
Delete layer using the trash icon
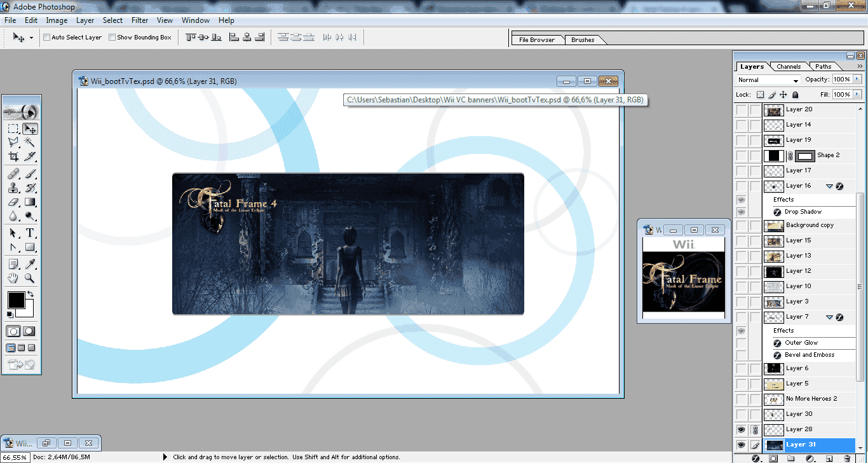tap(847, 458)
